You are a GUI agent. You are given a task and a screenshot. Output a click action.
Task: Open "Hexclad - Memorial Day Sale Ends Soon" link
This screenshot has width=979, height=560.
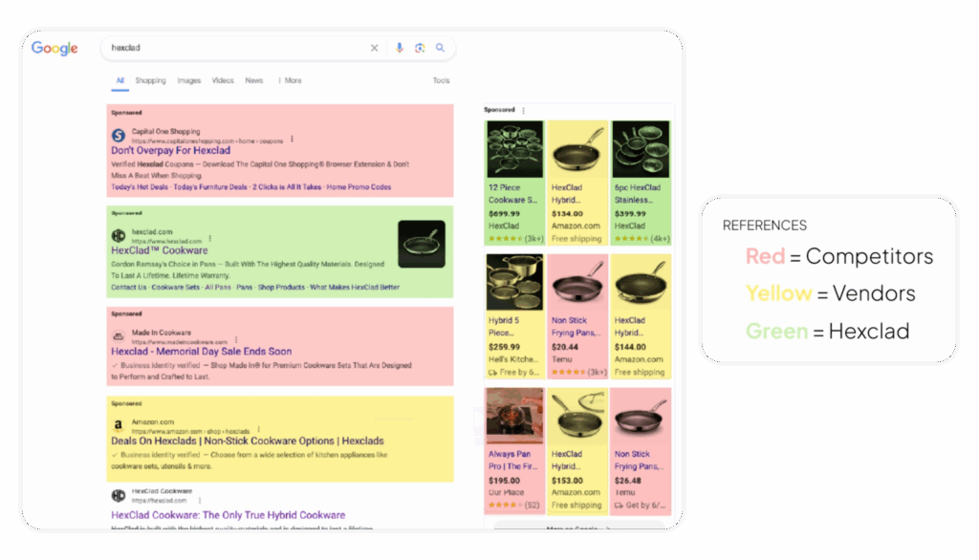point(201,352)
